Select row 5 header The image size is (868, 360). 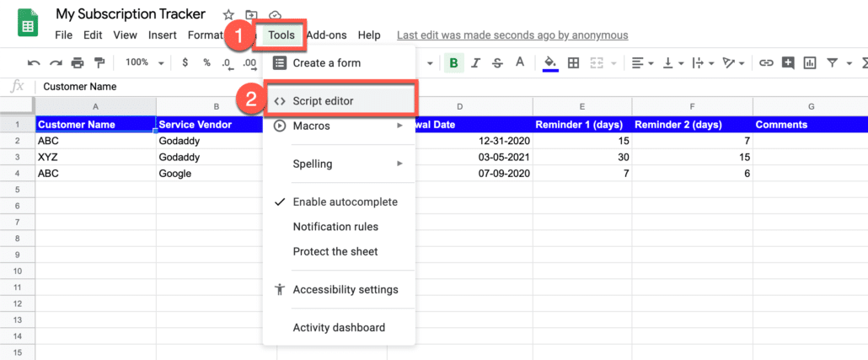18,190
